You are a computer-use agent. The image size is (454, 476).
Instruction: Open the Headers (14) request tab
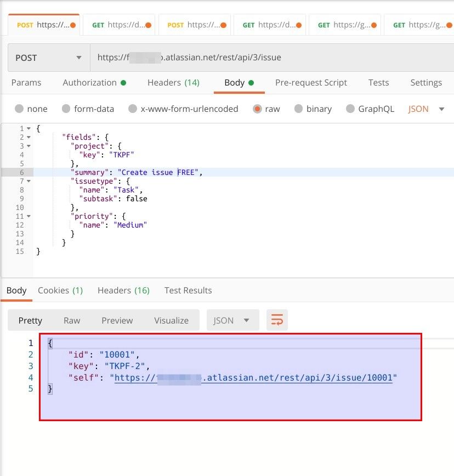pos(173,83)
